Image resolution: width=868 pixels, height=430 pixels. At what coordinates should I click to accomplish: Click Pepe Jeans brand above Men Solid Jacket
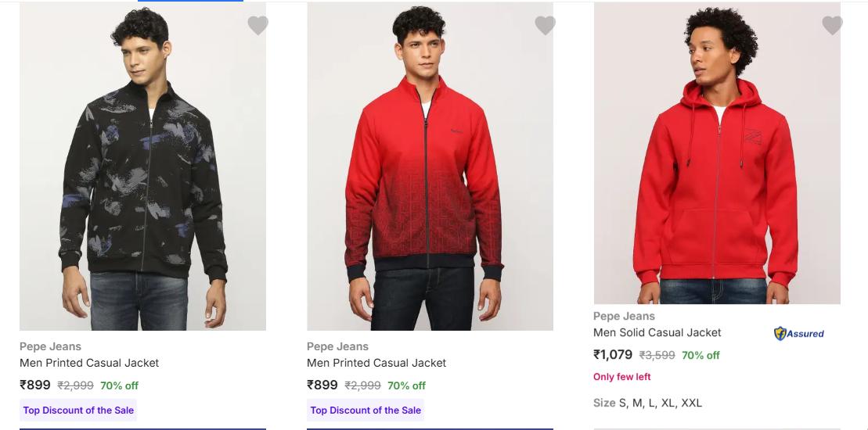click(x=624, y=316)
